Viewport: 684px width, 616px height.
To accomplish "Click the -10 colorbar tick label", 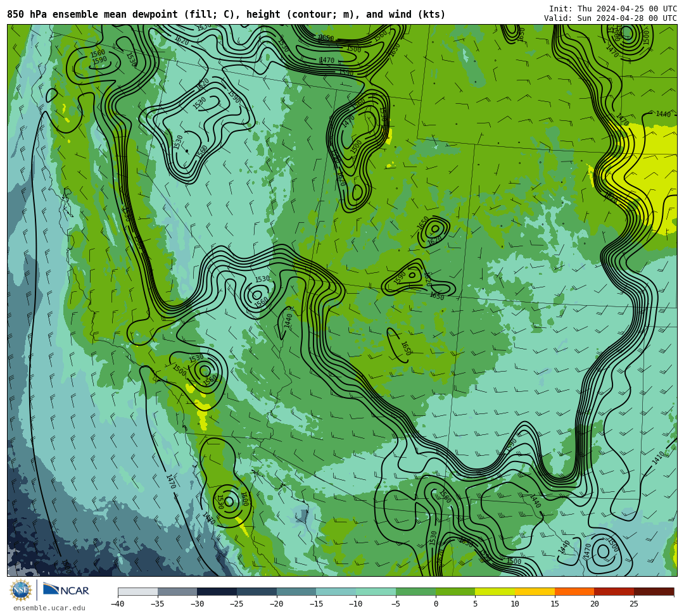I will 356,604.
